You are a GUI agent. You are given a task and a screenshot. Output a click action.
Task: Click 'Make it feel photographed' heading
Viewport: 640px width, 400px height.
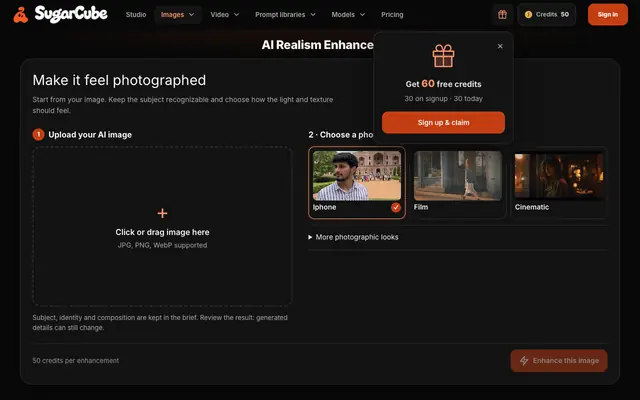[119, 80]
